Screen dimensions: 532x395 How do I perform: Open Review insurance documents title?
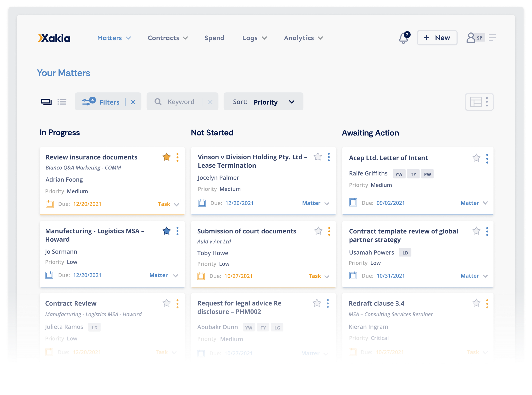[x=91, y=157]
